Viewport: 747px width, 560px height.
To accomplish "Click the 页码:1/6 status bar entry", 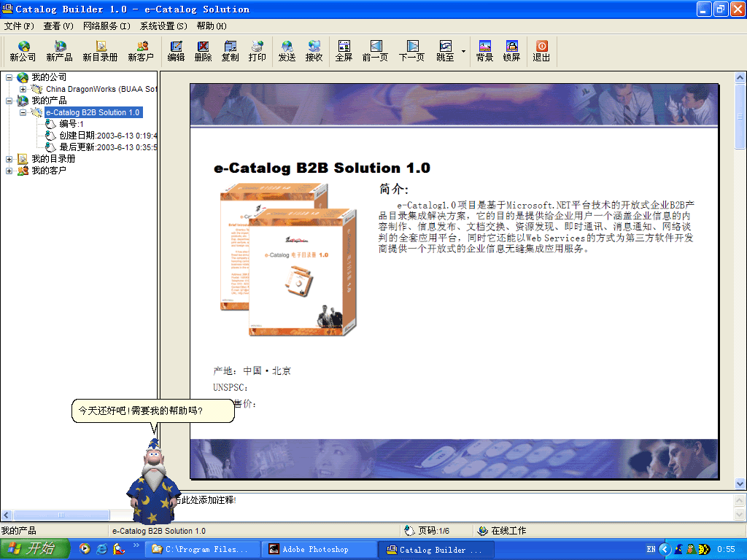I will [427, 531].
